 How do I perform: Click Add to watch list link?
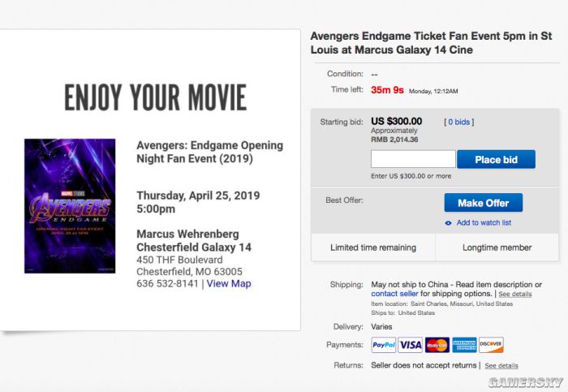484,223
